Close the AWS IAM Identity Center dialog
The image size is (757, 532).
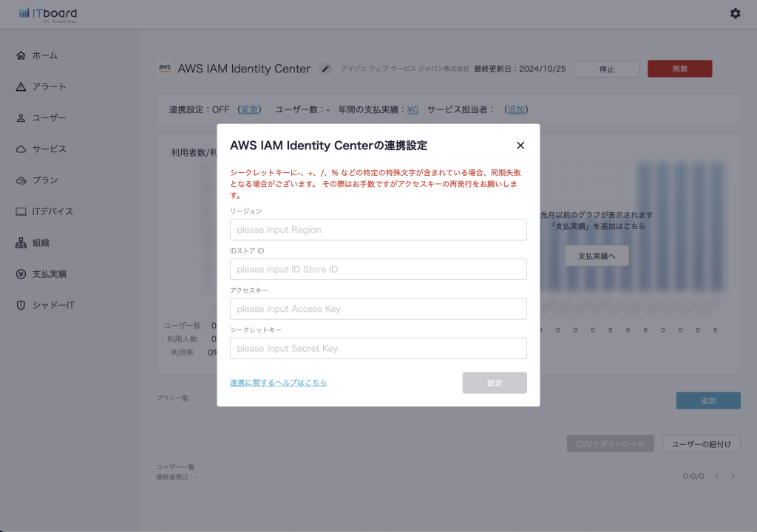click(520, 146)
